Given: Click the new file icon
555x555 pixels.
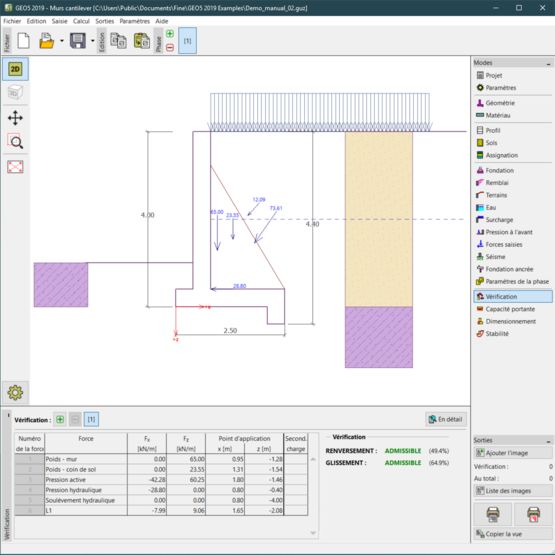Looking at the screenshot, I should coord(24,40).
